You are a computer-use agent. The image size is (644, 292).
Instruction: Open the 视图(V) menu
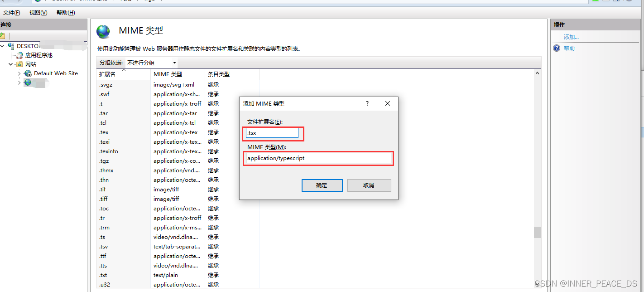tap(38, 13)
